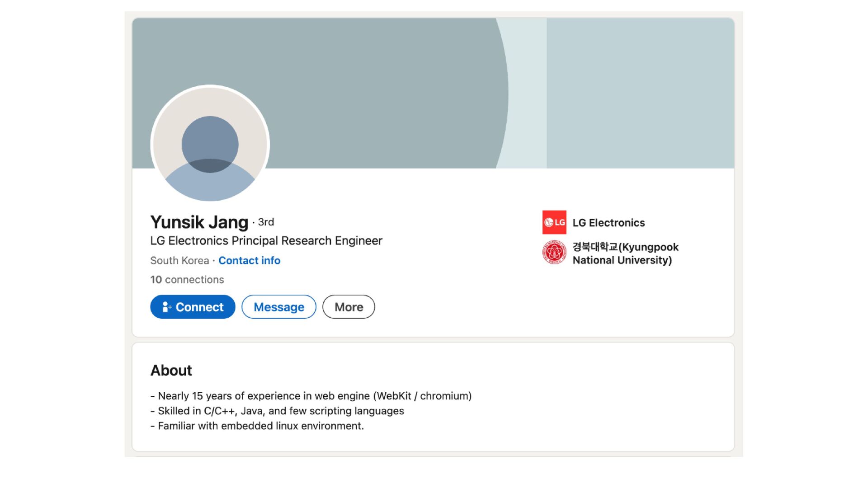
Task: Open the LG Electronics company link
Action: click(x=609, y=223)
